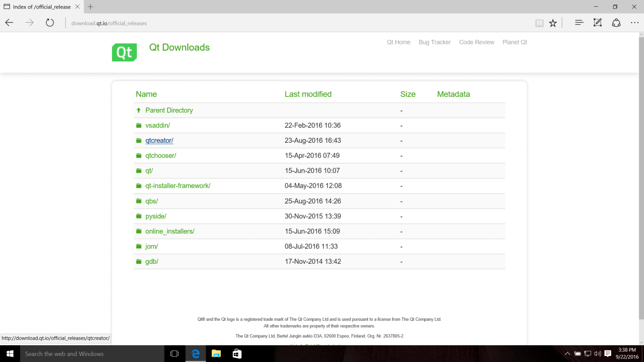The width and height of the screenshot is (644, 362).
Task: Refresh the Qt downloads page
Action: (49, 23)
